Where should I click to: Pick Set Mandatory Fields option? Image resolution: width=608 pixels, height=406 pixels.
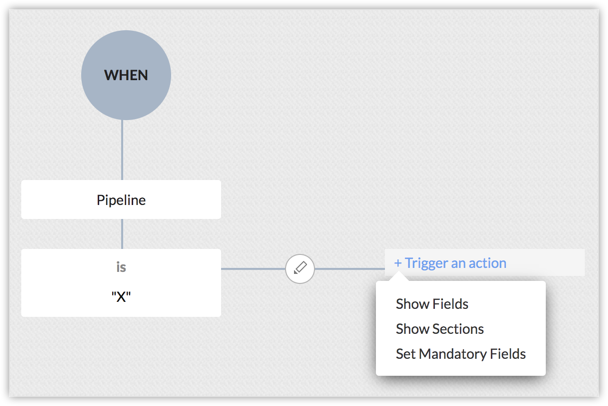[461, 353]
